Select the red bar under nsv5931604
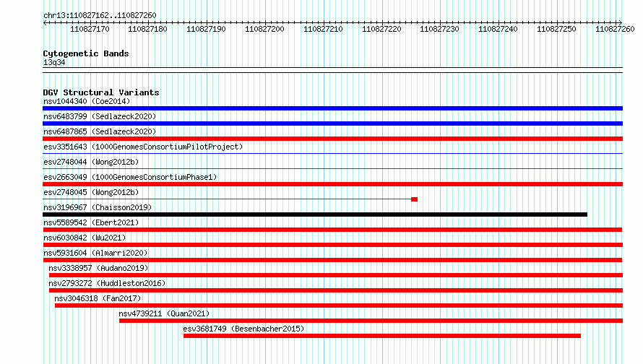643x364 pixels. coord(332,260)
